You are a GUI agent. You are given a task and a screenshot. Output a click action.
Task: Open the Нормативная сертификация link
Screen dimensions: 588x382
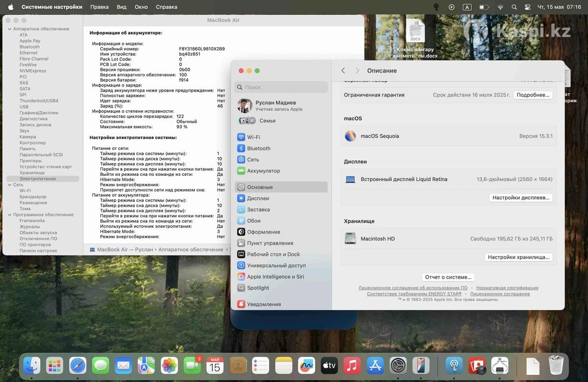point(507,288)
